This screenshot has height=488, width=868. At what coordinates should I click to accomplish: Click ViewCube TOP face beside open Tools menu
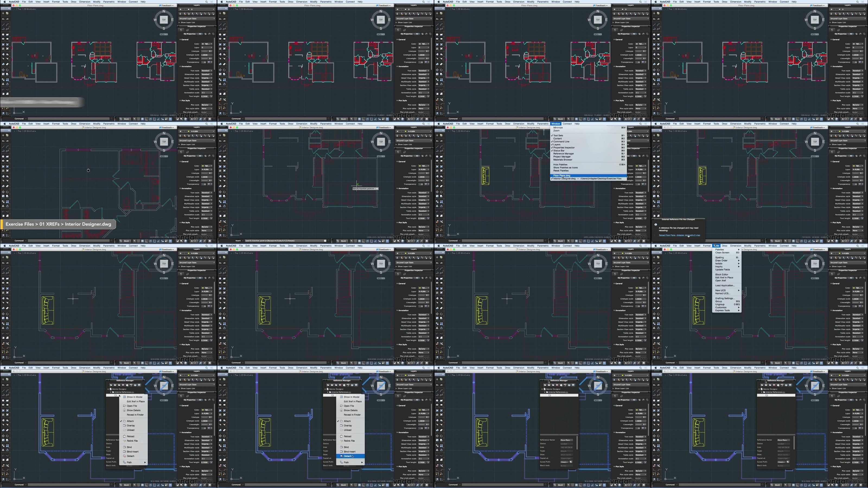[815, 264]
